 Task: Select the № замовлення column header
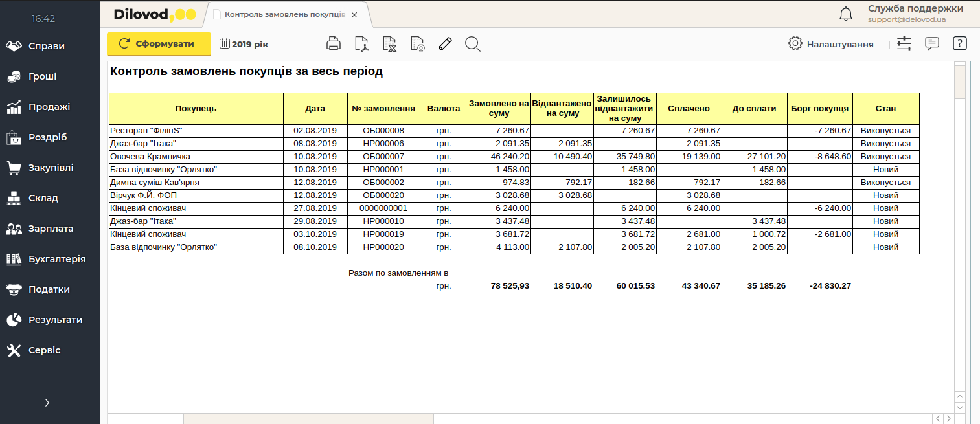tap(383, 109)
